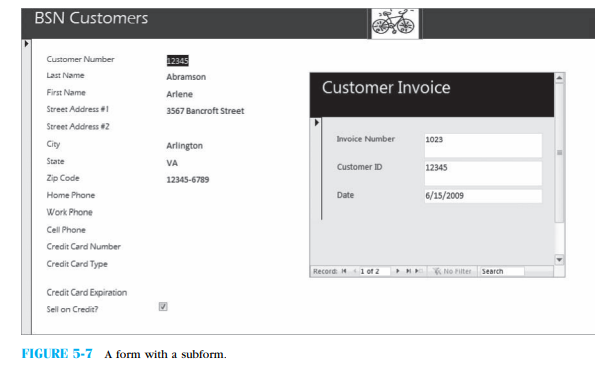This screenshot has height=369, width=605.
Task: Toggle the Sell on Credit? checkbox
Action: [x=163, y=306]
